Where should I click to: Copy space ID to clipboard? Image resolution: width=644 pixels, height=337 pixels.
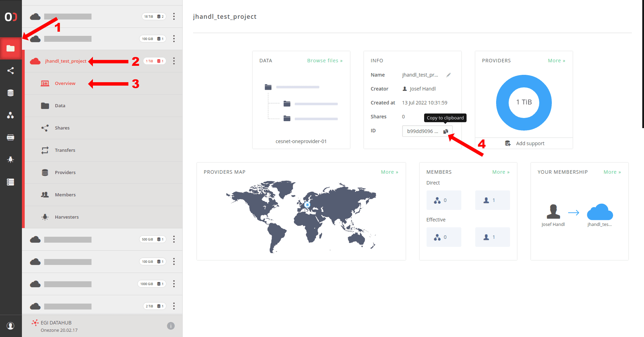click(x=445, y=131)
